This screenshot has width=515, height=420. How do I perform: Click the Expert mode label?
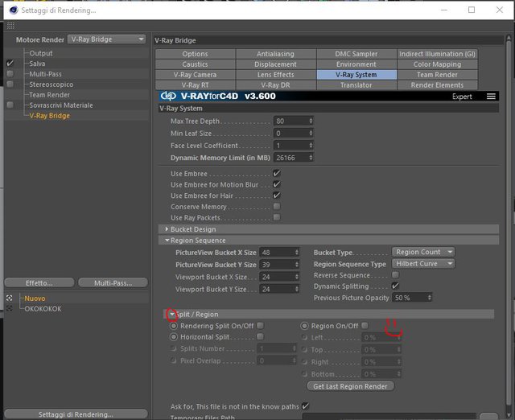click(x=462, y=97)
